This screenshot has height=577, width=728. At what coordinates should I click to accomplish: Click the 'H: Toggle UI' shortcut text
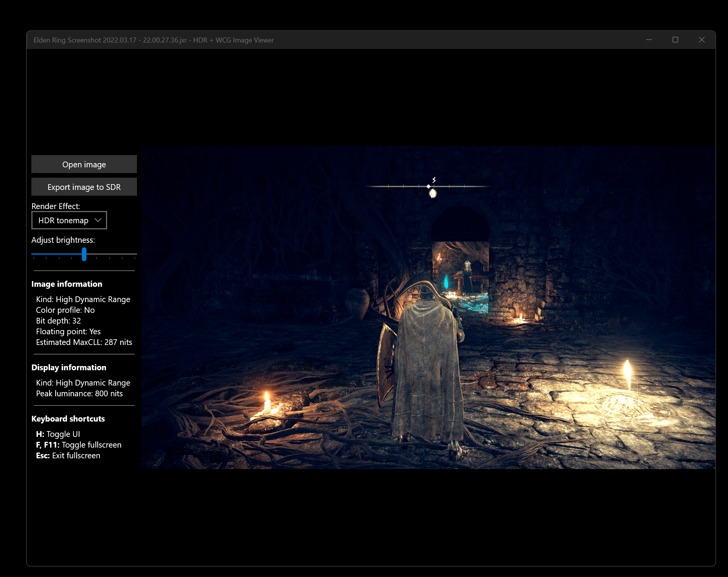pos(58,434)
